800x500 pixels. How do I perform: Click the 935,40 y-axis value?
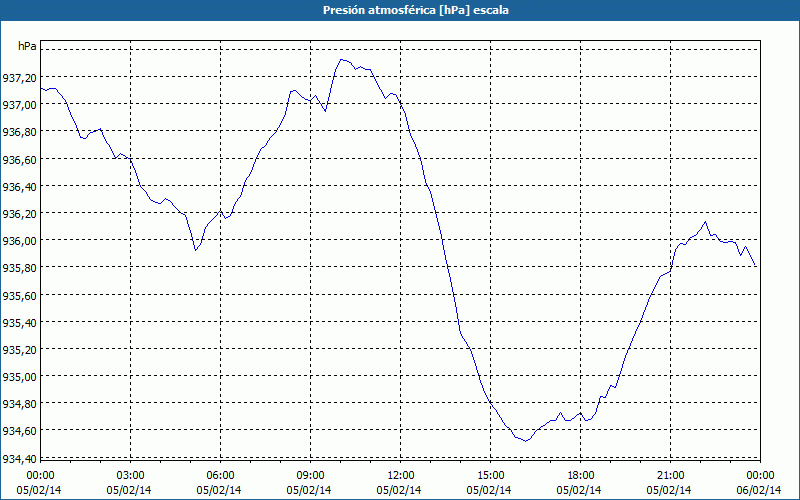(x=19, y=322)
